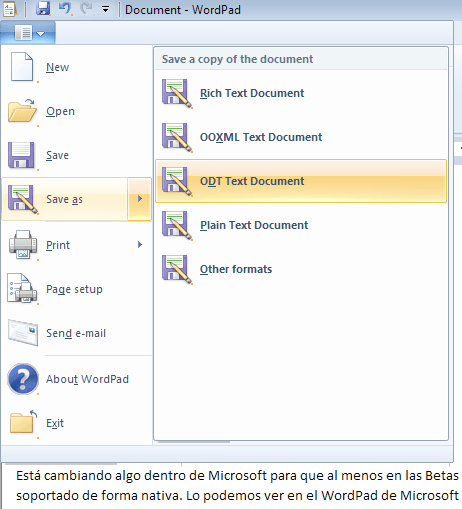
Task: Open the Customize Quick Access Toolbar dropdown
Action: [x=105, y=9]
